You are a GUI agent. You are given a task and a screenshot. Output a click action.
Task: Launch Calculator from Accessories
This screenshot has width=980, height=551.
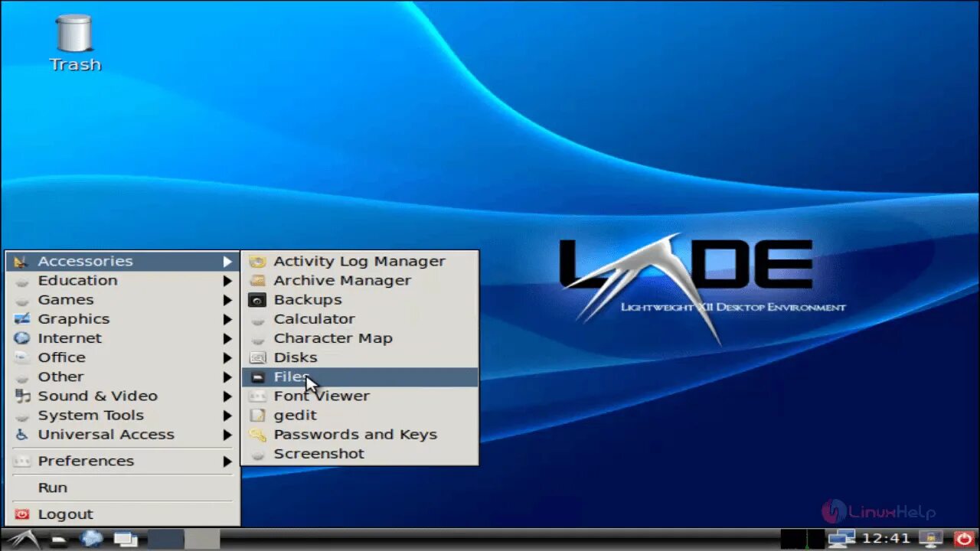(x=360, y=318)
